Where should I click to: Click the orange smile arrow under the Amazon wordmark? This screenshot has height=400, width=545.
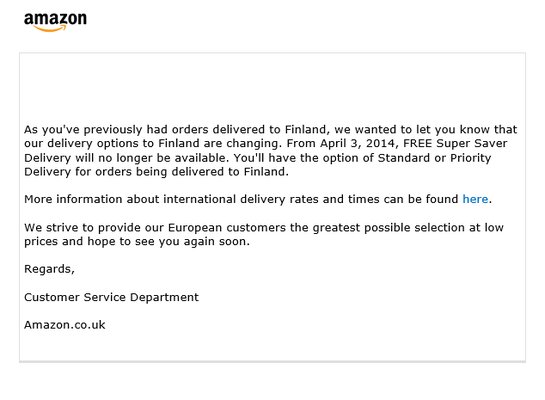pyautogui.click(x=50, y=29)
